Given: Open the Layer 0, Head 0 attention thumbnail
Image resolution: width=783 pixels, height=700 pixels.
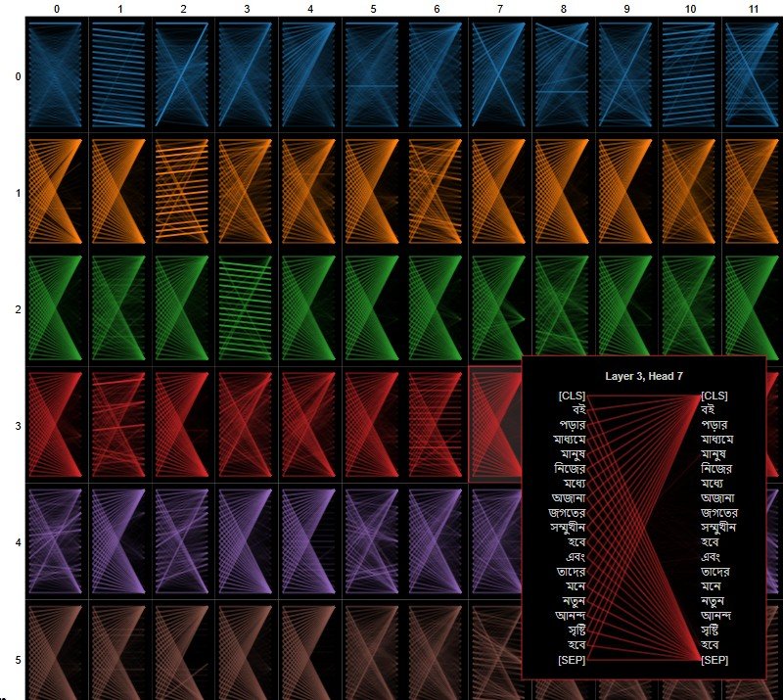Looking at the screenshot, I should (57, 75).
